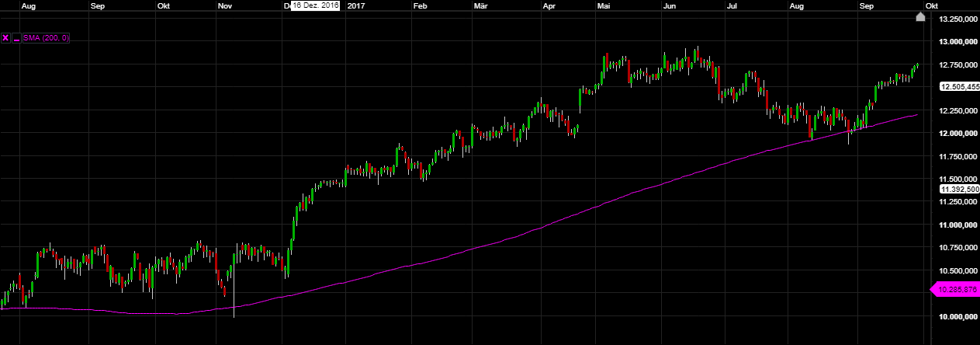Click the 16 Dez. 2016 date label
This screenshot has height=345, width=980.
click(x=315, y=6)
